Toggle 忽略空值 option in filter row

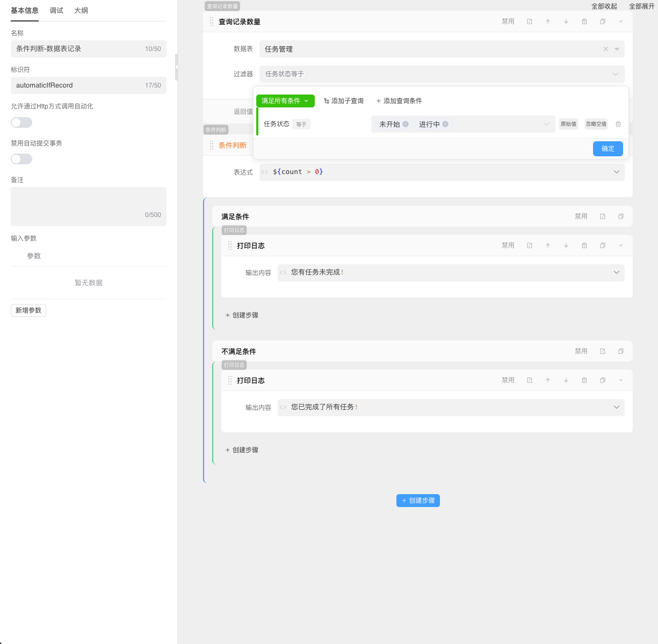pyautogui.click(x=596, y=124)
